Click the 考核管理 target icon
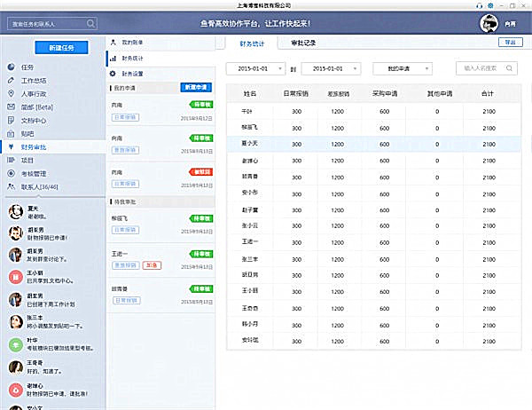The height and width of the screenshot is (410, 532). point(11,173)
